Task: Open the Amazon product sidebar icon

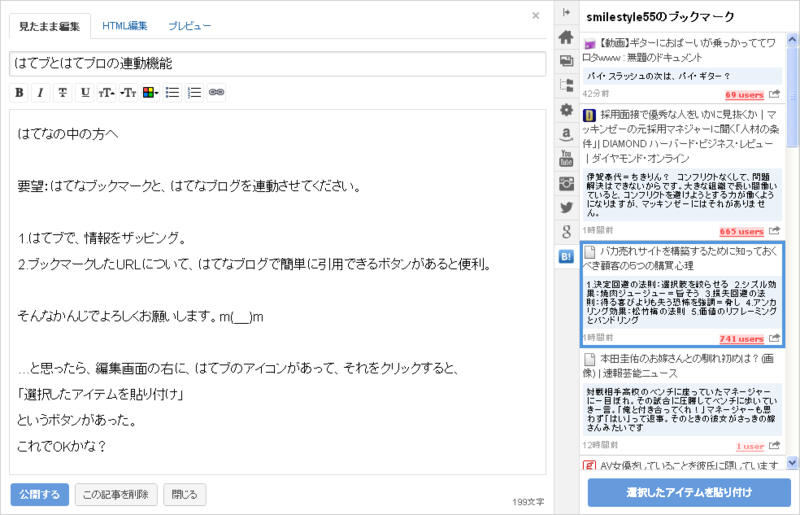Action: coord(566,134)
